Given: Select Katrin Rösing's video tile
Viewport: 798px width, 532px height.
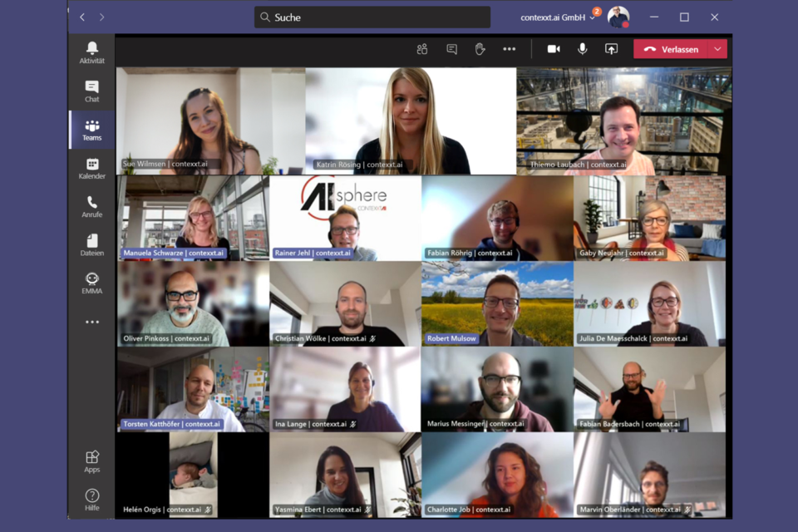Looking at the screenshot, I should tap(411, 121).
